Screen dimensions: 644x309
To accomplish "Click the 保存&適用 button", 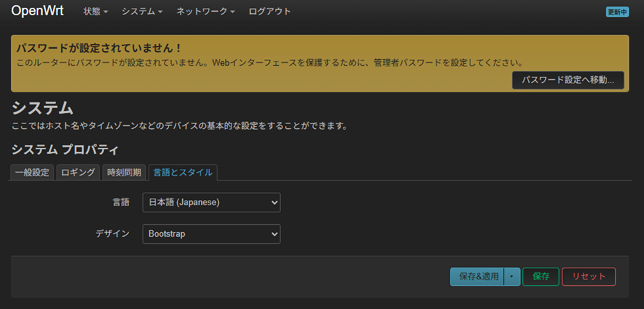I will (x=477, y=277).
